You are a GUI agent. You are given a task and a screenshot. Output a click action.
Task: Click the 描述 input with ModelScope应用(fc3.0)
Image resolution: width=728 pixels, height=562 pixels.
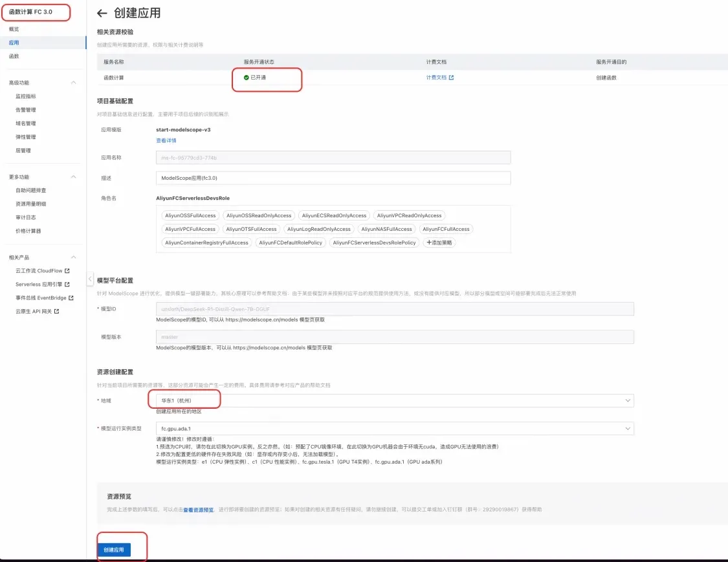coord(333,178)
